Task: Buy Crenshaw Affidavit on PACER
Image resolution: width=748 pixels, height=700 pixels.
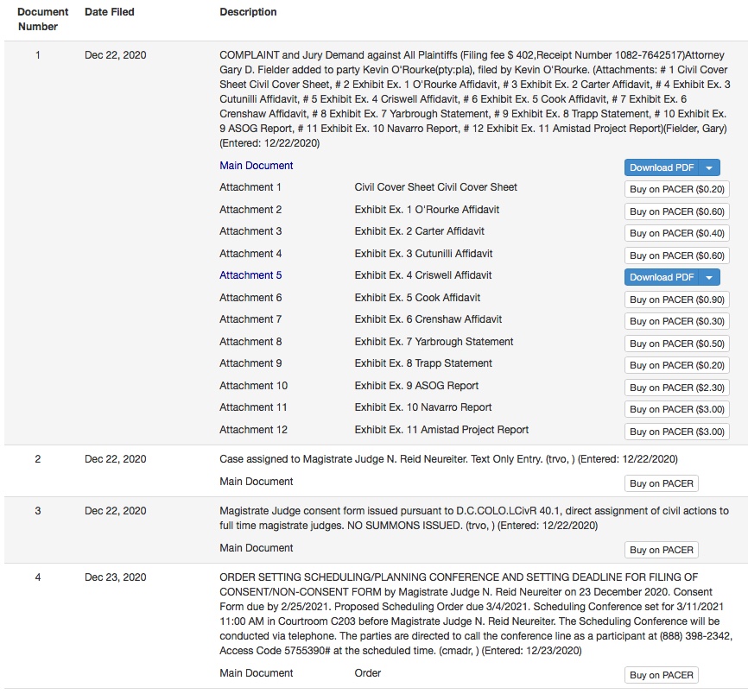Action: pyautogui.click(x=677, y=321)
